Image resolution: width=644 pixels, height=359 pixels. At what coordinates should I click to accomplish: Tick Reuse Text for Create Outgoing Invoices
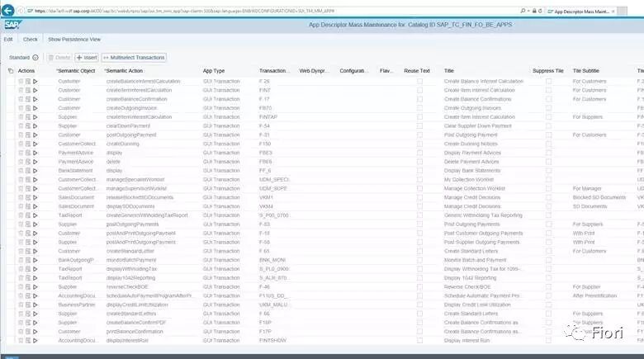coord(419,108)
